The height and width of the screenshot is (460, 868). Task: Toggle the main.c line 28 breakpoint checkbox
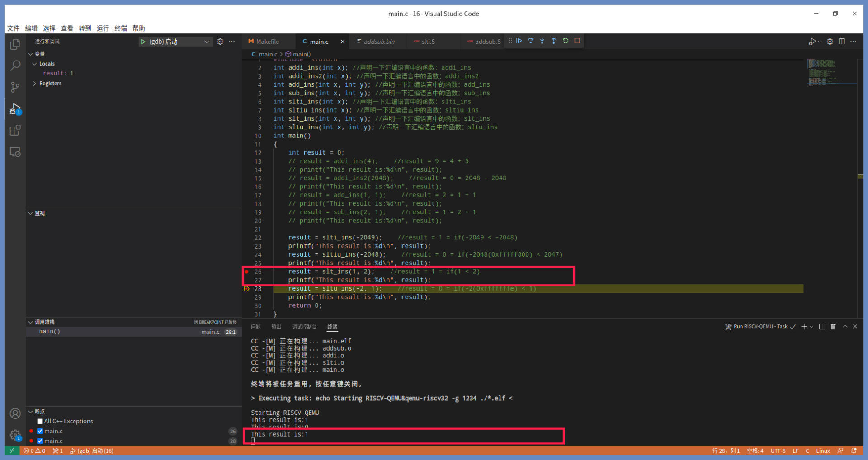(40, 441)
